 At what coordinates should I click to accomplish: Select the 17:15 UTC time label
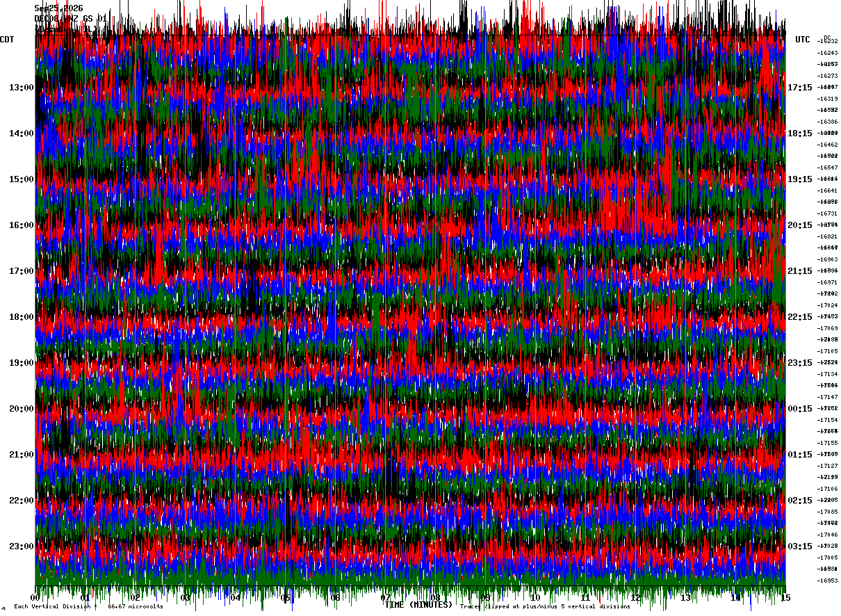coord(800,88)
